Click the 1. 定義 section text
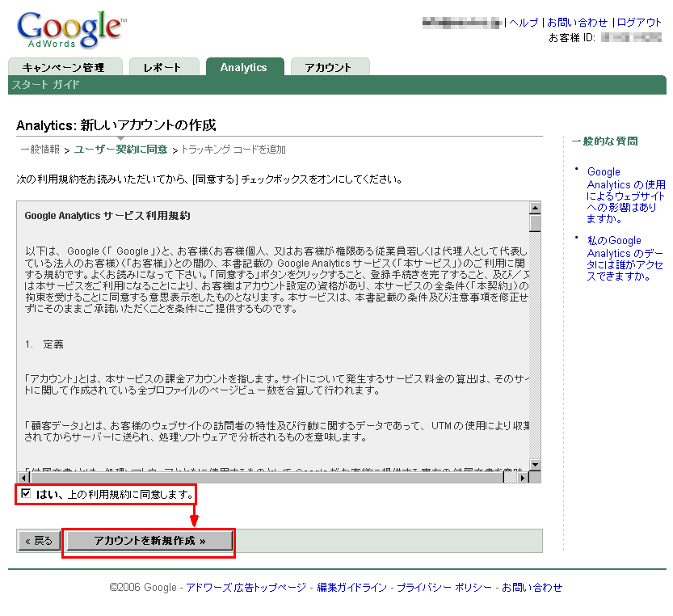Screen dimensions: 673x616 point(44,344)
